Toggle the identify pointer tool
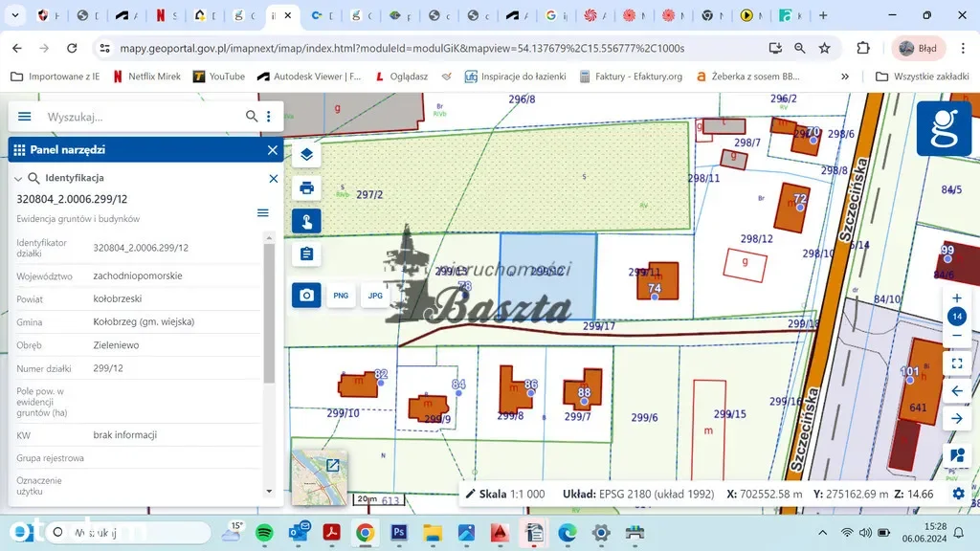The height and width of the screenshot is (551, 980). pyautogui.click(x=306, y=221)
